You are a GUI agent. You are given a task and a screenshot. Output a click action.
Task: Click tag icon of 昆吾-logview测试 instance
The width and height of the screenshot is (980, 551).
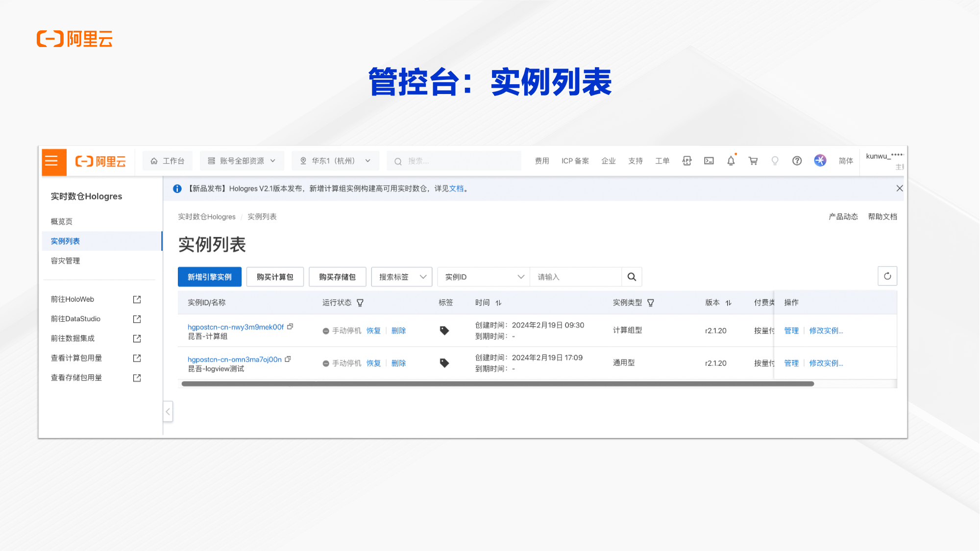[x=444, y=363]
